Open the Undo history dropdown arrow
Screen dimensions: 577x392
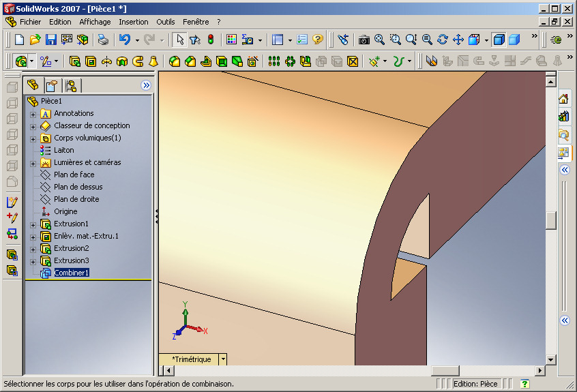137,40
